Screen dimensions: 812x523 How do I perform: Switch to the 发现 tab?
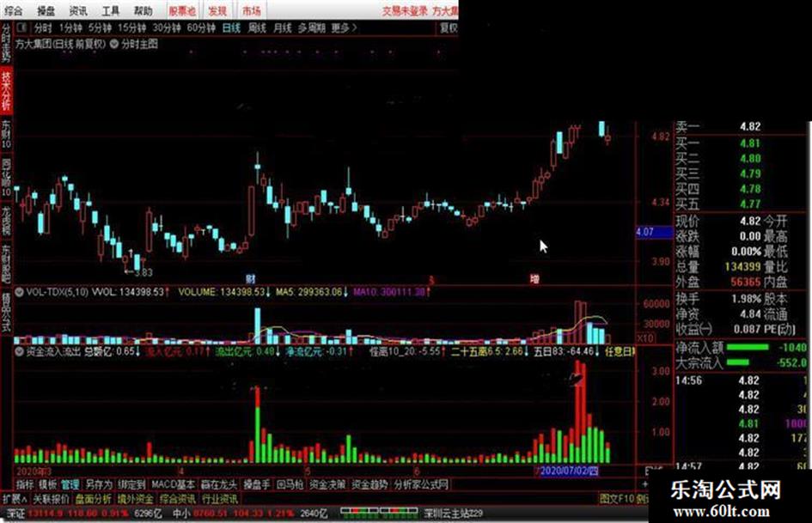(x=217, y=10)
